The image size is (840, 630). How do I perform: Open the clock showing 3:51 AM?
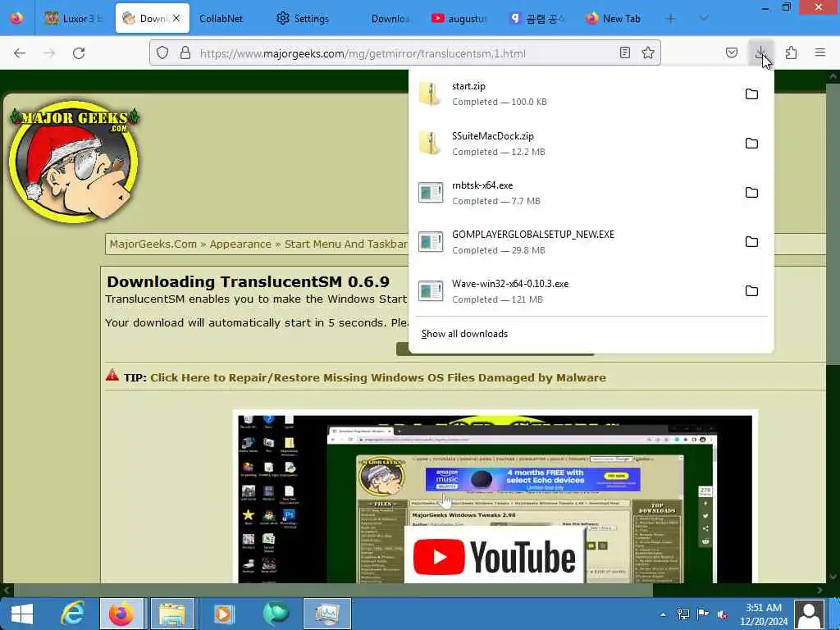pos(764,614)
